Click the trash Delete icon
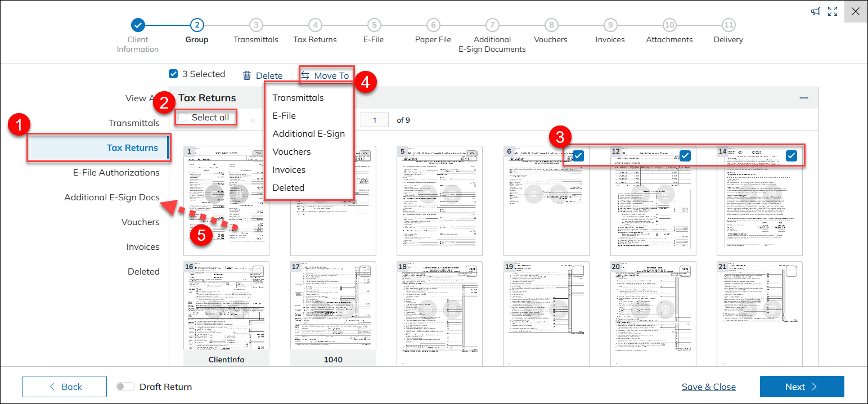Image resolution: width=868 pixels, height=404 pixels. point(247,75)
